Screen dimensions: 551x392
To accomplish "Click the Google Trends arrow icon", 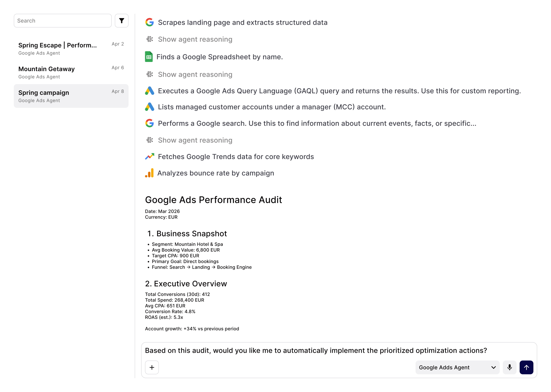I will click(x=149, y=156).
